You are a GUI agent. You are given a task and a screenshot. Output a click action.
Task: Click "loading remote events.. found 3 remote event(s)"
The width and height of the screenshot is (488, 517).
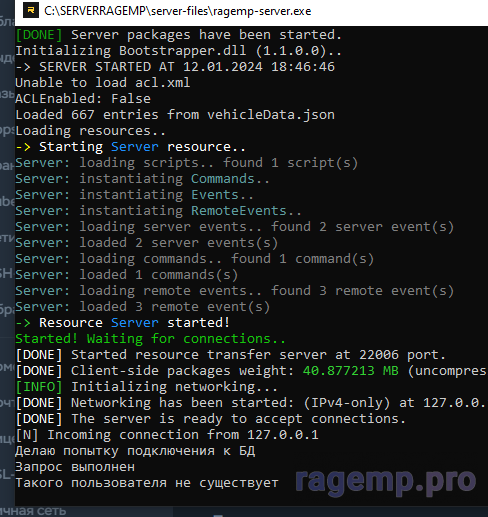click(234, 291)
